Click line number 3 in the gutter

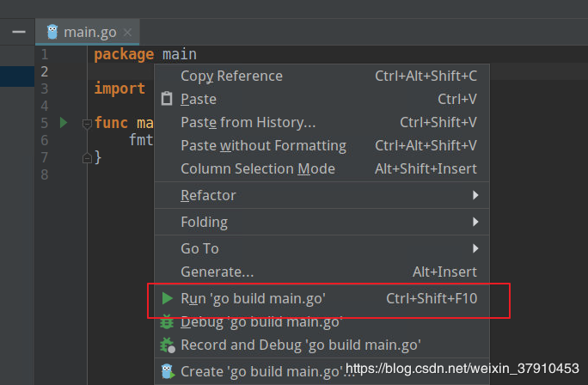tap(44, 89)
